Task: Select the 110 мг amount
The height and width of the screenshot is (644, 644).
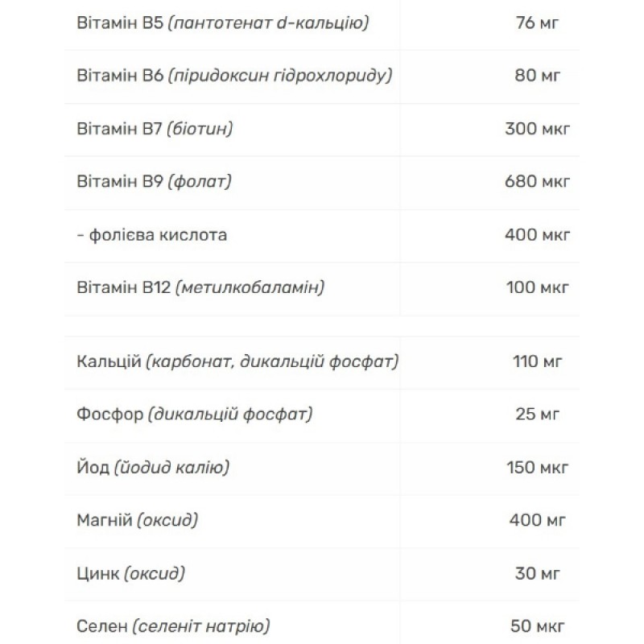Action: pyautogui.click(x=537, y=361)
